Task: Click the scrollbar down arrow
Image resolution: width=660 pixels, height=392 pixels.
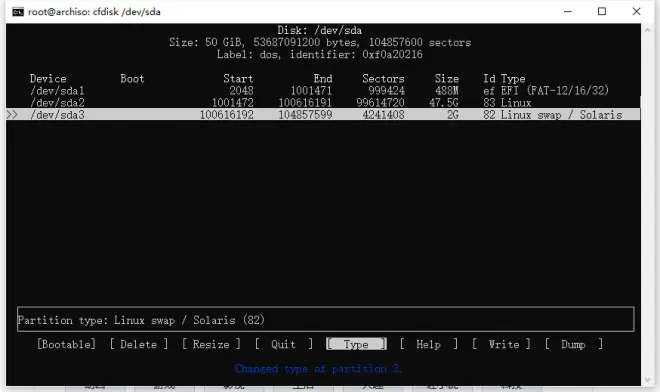Action: click(x=647, y=380)
